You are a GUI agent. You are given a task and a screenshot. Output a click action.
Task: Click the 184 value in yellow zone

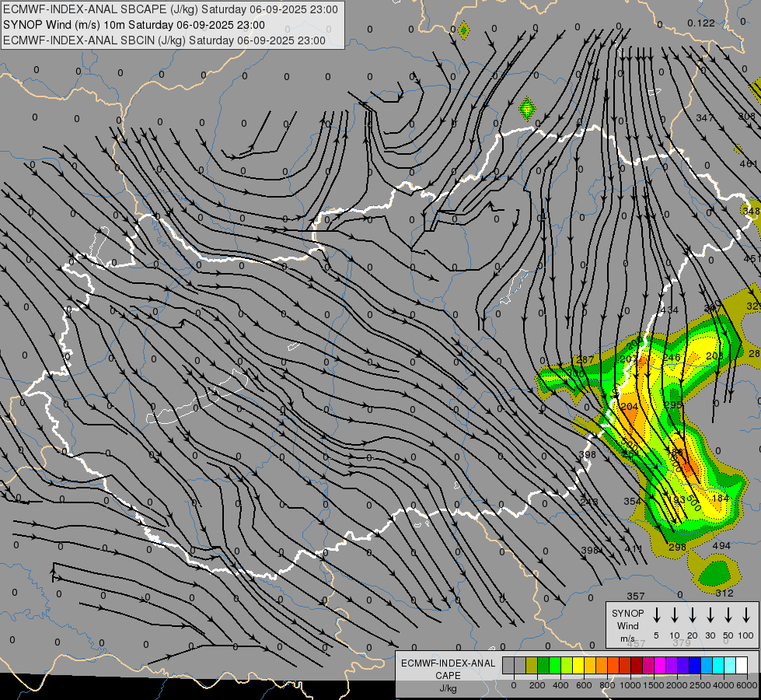721,498
